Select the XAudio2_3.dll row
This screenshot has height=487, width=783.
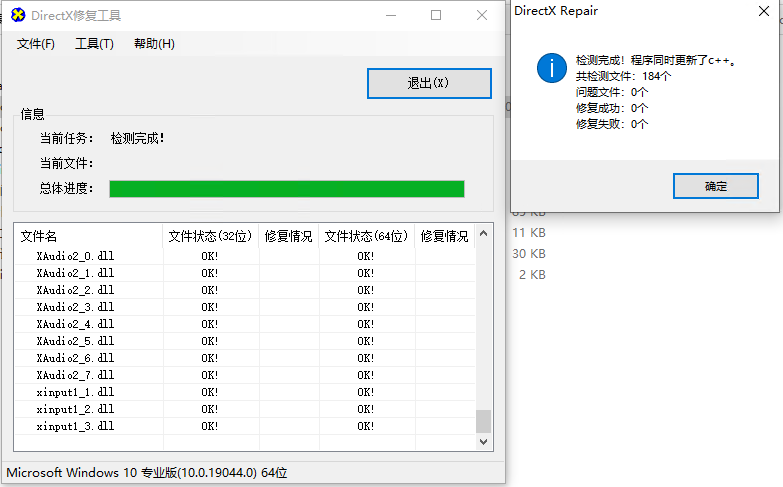pyautogui.click(x=245, y=307)
